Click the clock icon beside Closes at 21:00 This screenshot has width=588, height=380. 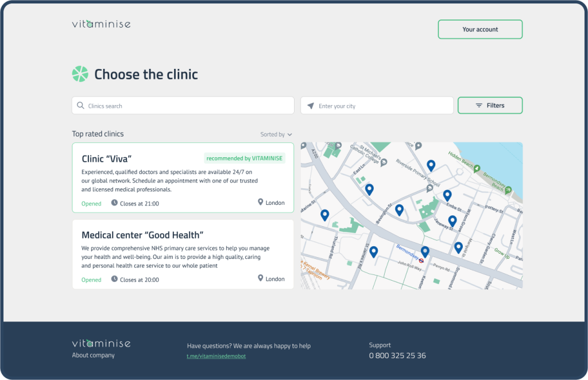tap(114, 203)
